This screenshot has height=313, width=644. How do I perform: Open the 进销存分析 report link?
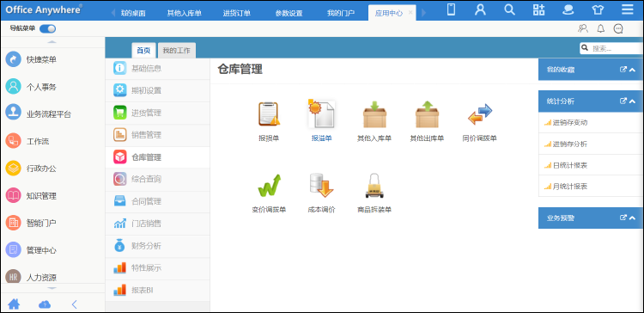(569, 144)
